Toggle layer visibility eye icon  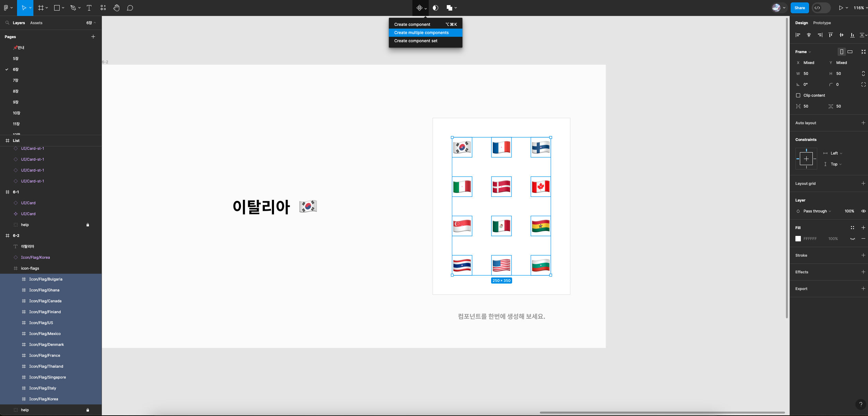coord(863,211)
